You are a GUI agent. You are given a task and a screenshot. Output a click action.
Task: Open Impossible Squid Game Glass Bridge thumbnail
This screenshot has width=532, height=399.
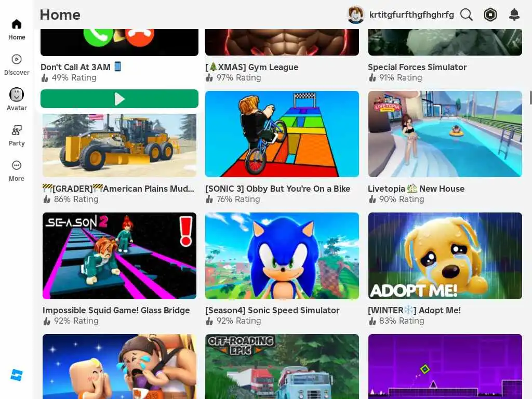pyautogui.click(x=119, y=256)
